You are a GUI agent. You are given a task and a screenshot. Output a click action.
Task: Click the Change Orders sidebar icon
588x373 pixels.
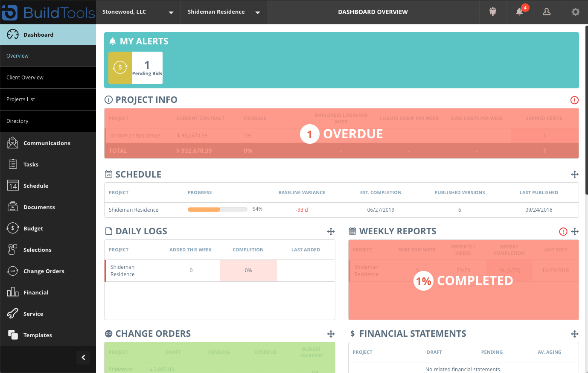tap(12, 271)
